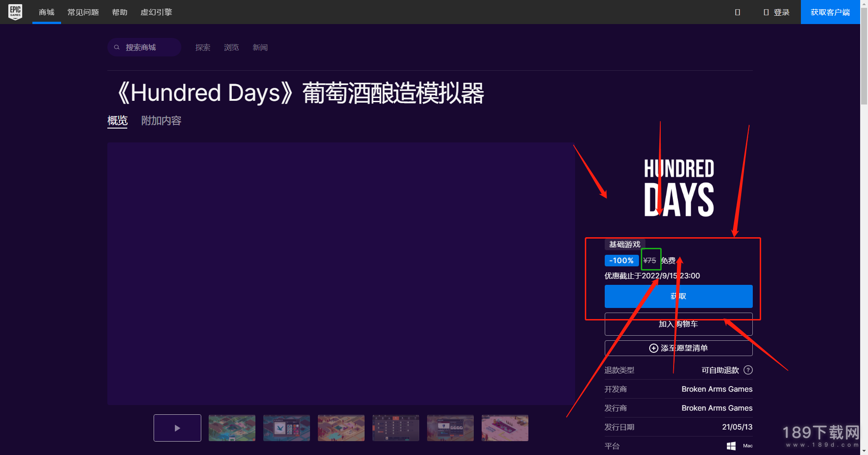This screenshot has width=868, height=455.
Task: Open the 新闻 news link
Action: pos(260,47)
